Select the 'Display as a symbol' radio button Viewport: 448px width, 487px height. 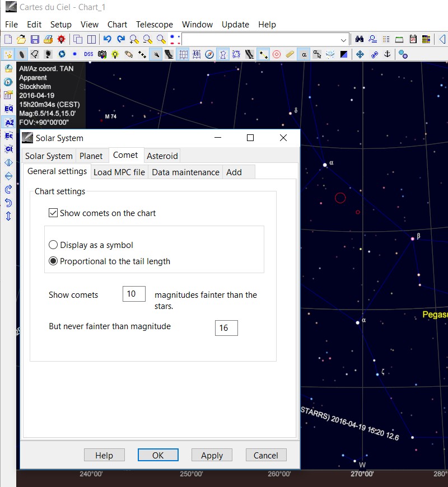click(53, 245)
